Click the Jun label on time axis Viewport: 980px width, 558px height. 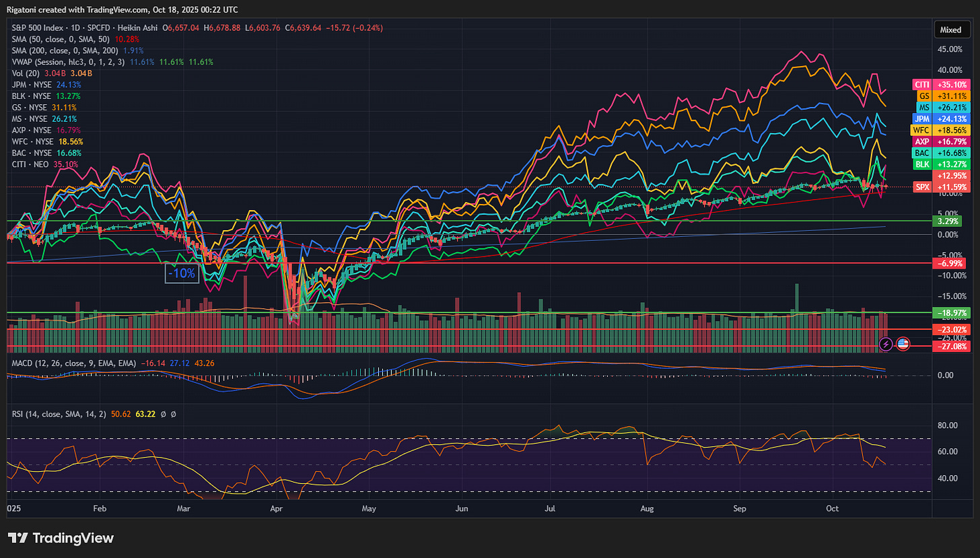(x=461, y=510)
